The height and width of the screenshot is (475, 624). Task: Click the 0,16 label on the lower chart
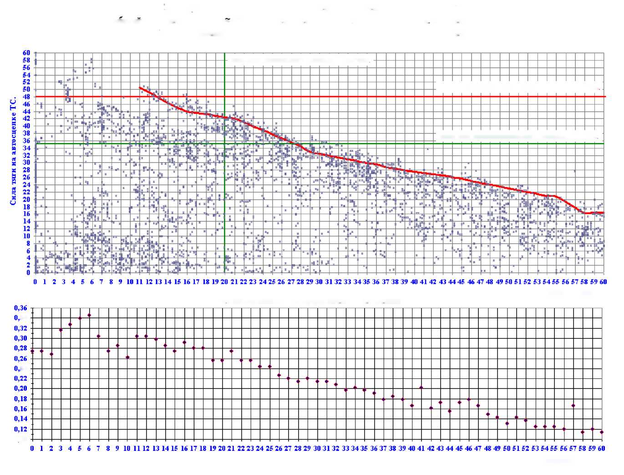tap(21, 409)
